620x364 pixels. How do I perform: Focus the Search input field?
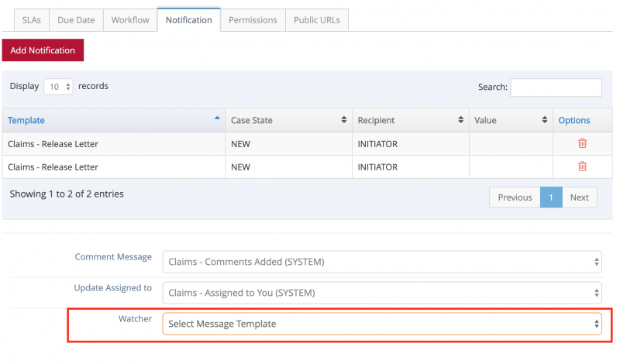(556, 88)
